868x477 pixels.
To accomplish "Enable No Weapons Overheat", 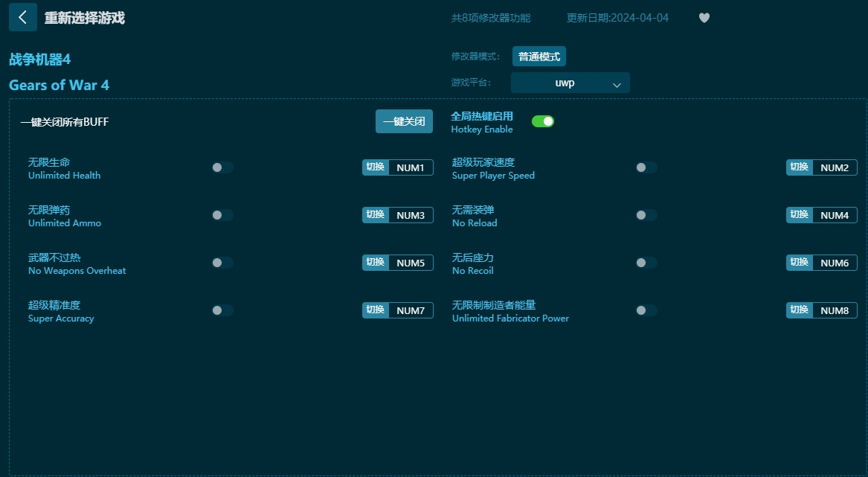I will (222, 263).
